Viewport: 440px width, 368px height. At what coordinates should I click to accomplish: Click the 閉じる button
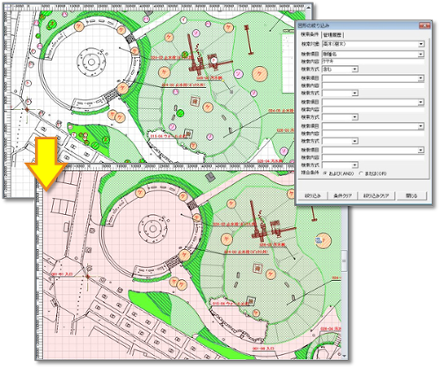coord(412,196)
